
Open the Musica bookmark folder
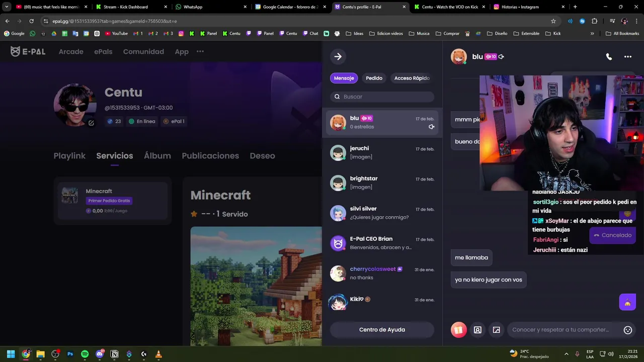(419, 34)
